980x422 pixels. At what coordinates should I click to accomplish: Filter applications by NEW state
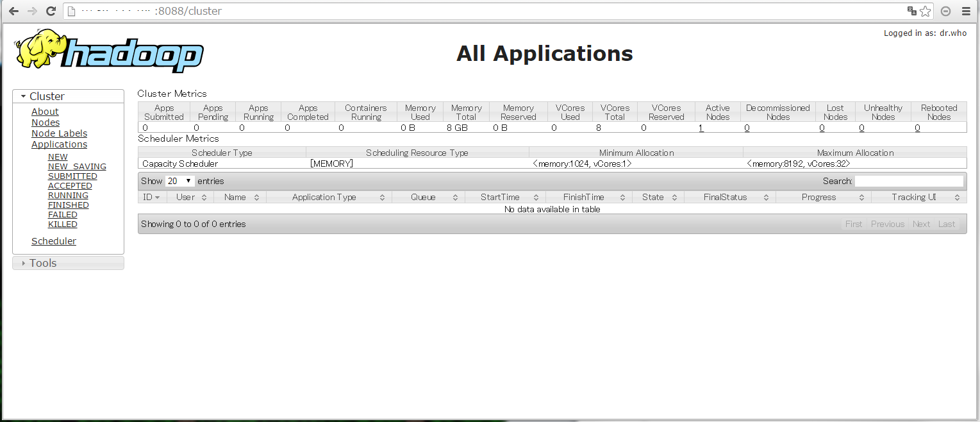pos(58,157)
